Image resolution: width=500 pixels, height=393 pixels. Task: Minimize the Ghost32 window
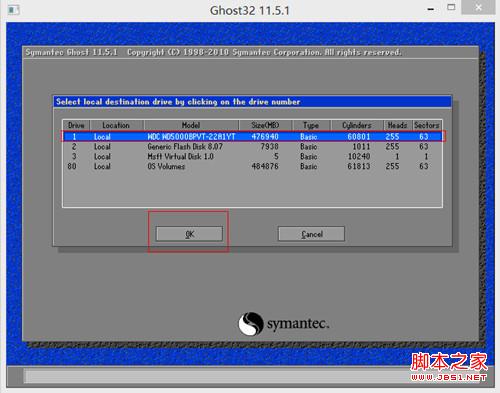431,9
